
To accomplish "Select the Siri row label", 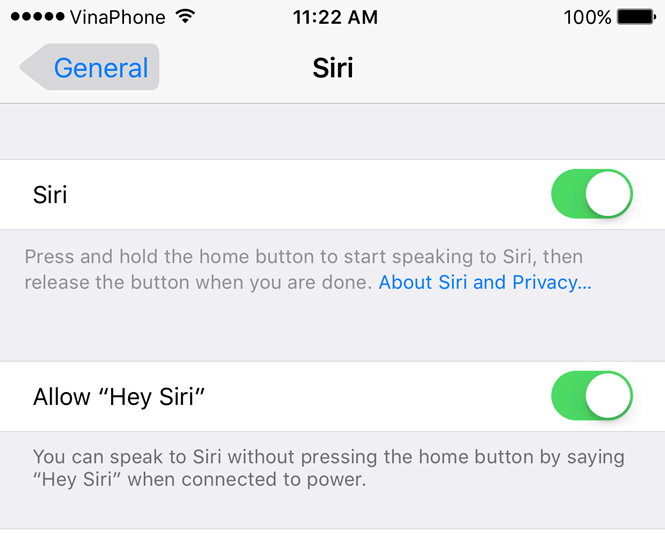I will click(50, 195).
